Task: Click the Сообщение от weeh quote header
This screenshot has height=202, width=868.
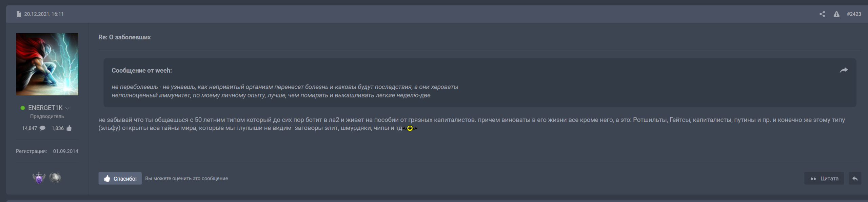Action: [x=142, y=71]
